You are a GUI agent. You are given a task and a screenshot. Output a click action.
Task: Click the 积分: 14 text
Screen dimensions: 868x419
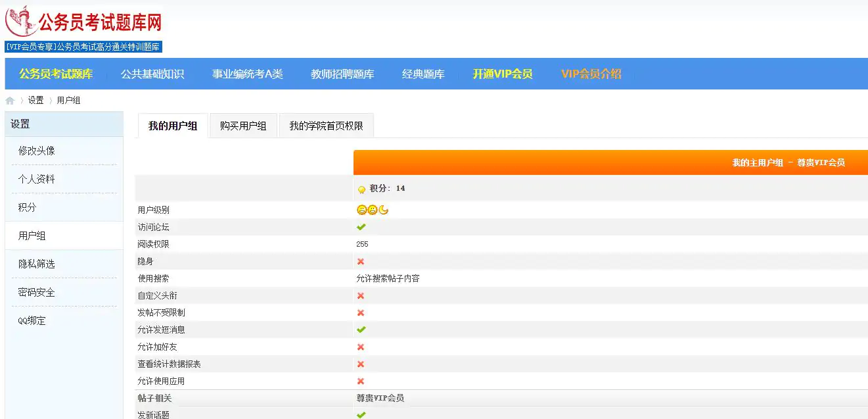pyautogui.click(x=387, y=189)
